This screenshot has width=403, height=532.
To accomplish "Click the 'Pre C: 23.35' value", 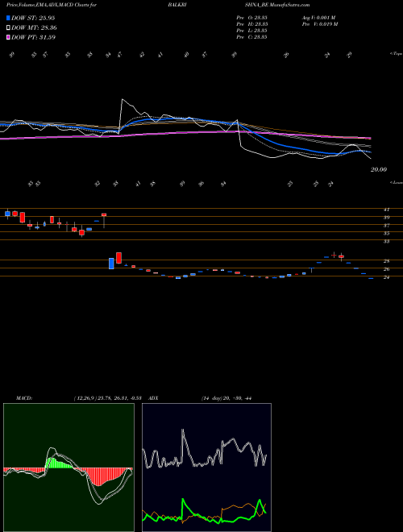I will tap(251, 37).
